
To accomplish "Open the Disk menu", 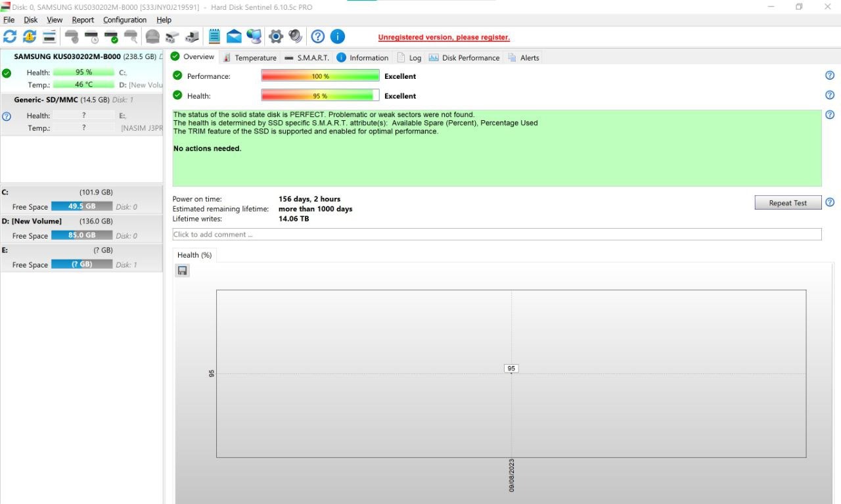I will 31,20.
